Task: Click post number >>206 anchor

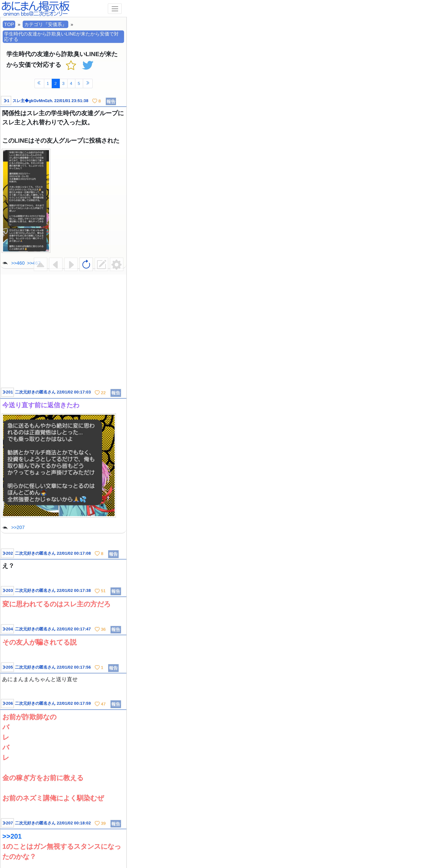Action: pos(7,704)
